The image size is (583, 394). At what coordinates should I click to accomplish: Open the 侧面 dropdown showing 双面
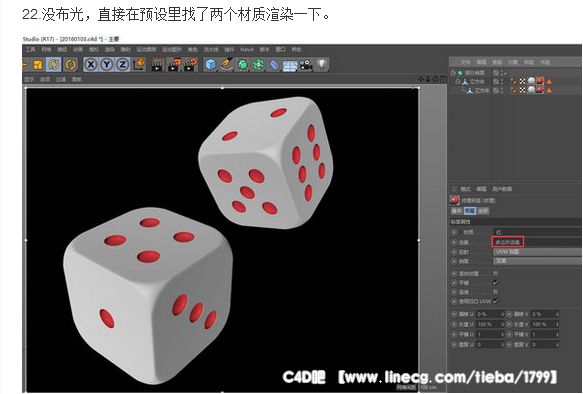[x=538, y=261]
